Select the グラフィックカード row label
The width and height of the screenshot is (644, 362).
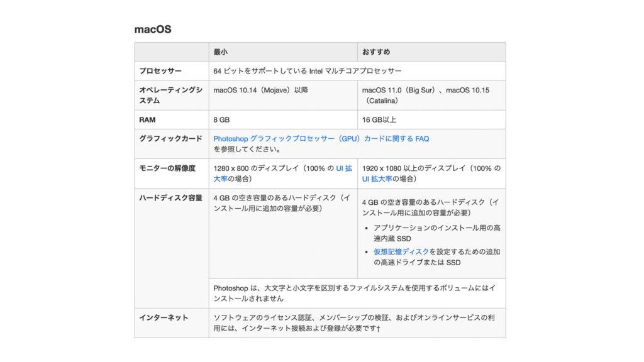coord(170,139)
